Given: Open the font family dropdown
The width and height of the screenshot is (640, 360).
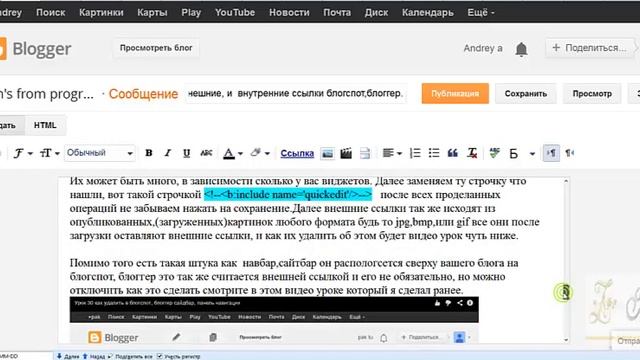Looking at the screenshot, I should 23,153.
